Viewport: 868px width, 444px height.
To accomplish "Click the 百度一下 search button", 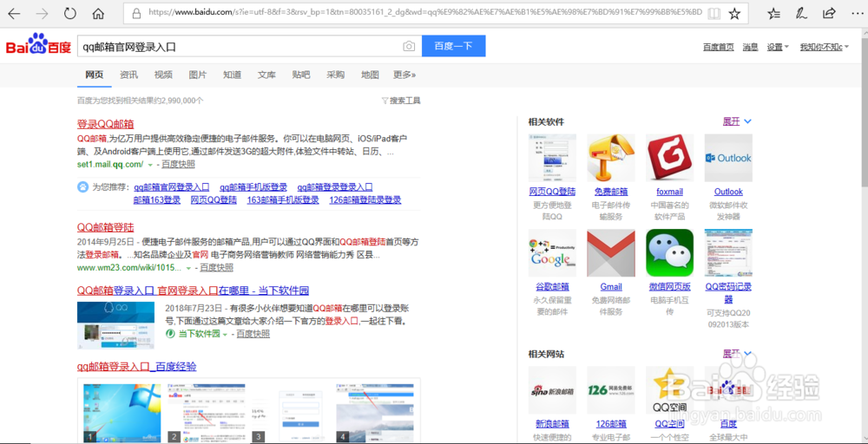I will pyautogui.click(x=453, y=46).
